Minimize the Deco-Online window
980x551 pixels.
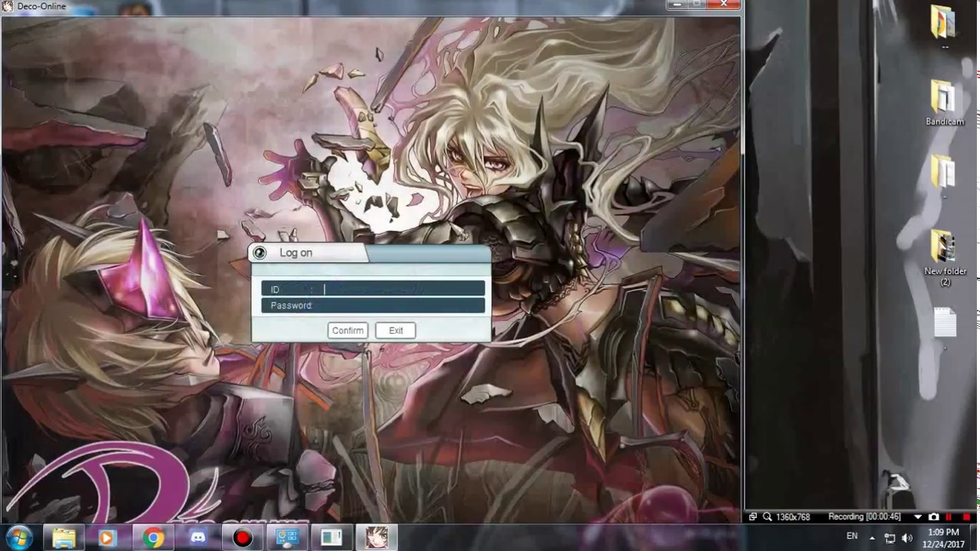tap(675, 5)
